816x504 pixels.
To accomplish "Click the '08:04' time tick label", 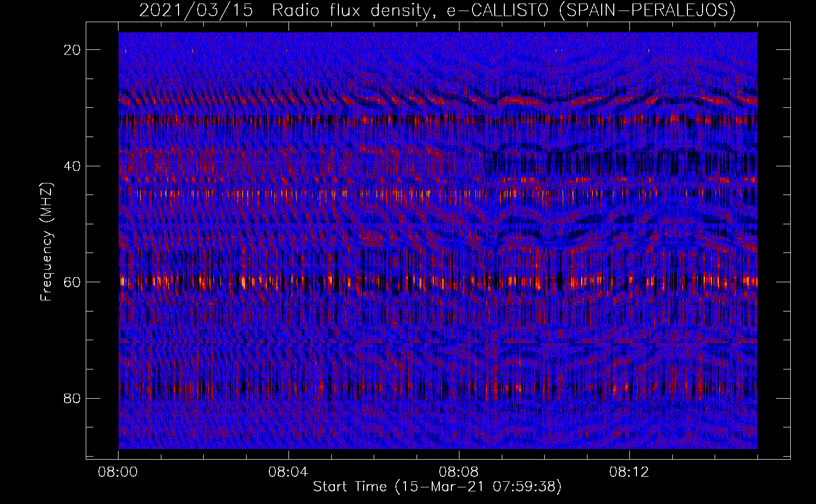I will click(x=288, y=472).
